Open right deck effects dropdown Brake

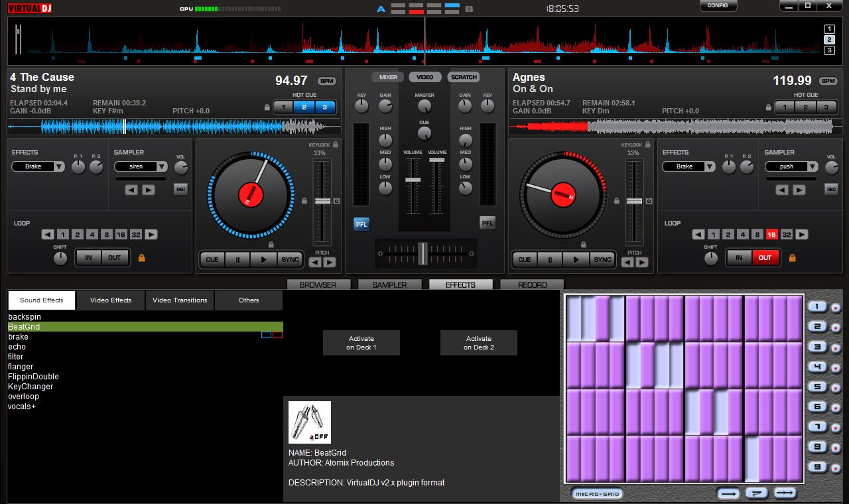pos(689,166)
